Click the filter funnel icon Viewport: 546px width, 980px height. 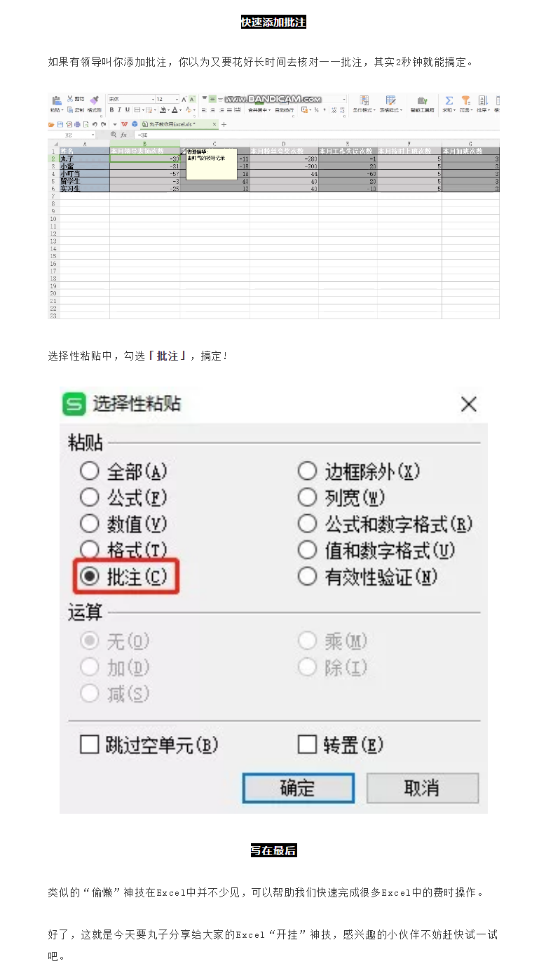(x=465, y=101)
